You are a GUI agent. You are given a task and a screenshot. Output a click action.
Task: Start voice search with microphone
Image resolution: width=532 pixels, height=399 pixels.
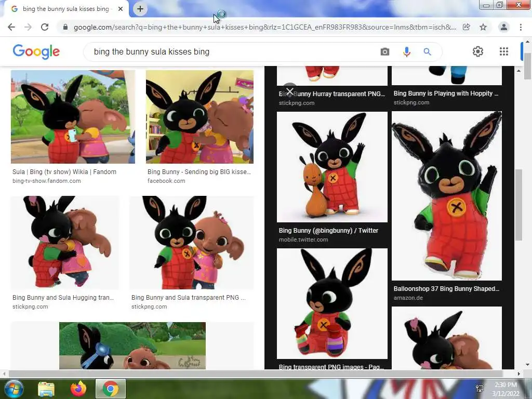(406, 51)
